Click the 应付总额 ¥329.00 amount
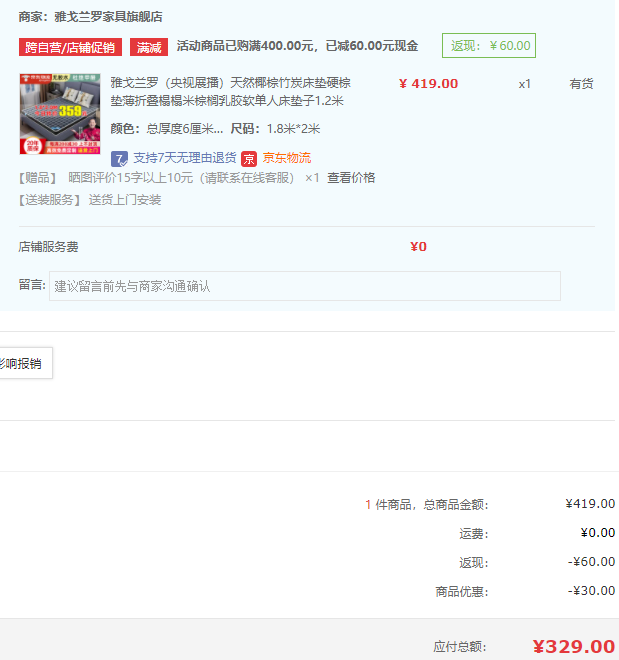This screenshot has height=660, width=619. coord(574,647)
